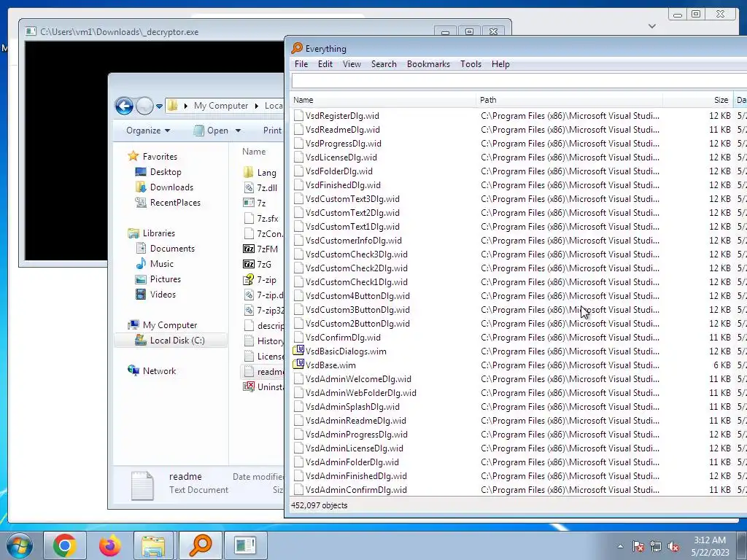Open Explorer recent pages dropdown arrow

click(x=159, y=106)
